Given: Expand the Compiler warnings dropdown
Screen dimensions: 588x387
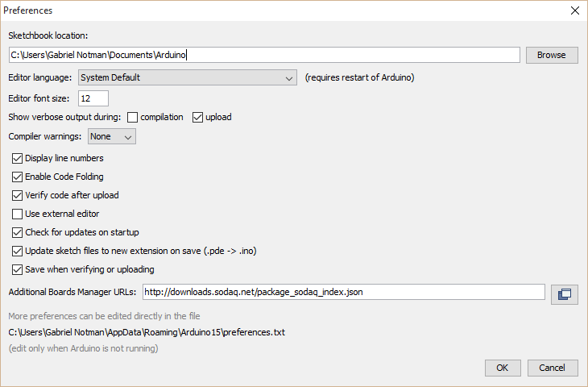Looking at the screenshot, I should click(x=112, y=136).
